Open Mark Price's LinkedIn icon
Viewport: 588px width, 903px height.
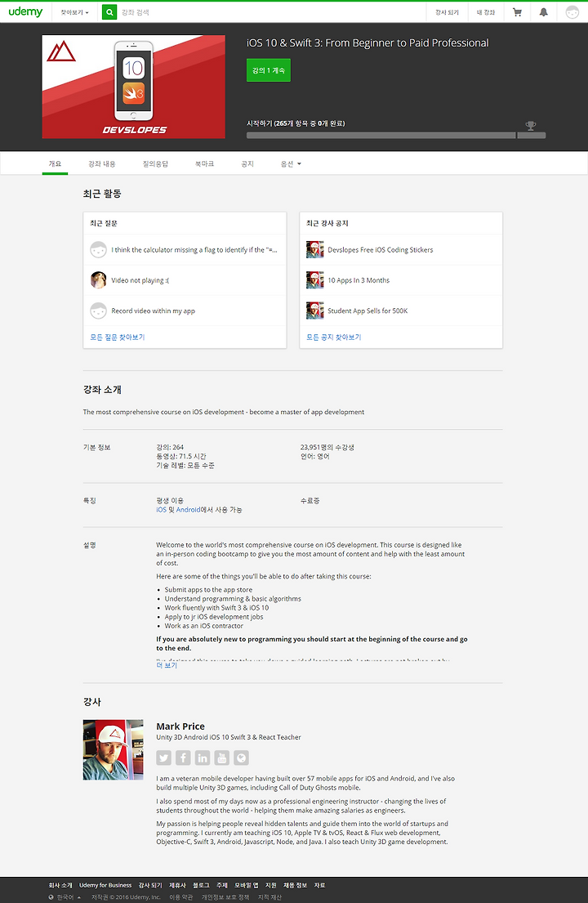point(203,758)
